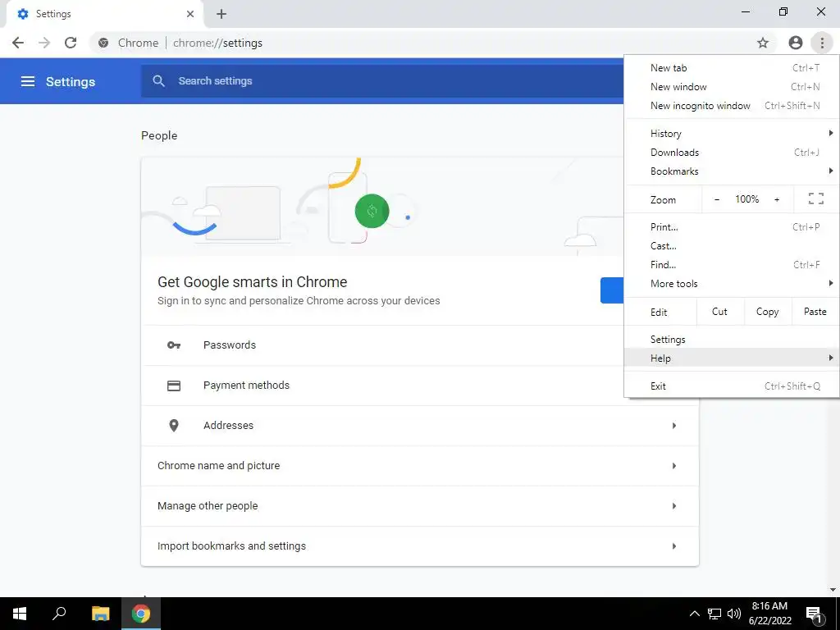Click Copy in the Edit row

tap(768, 312)
